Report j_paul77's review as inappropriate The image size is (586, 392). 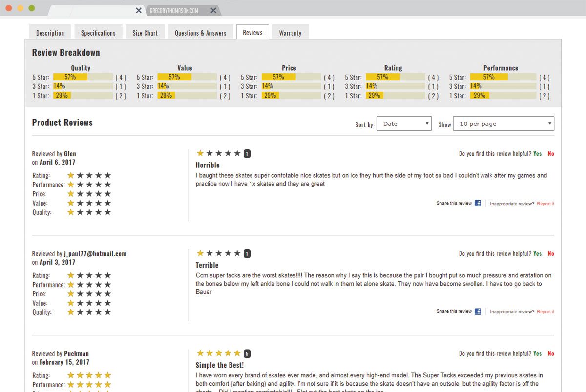545,312
